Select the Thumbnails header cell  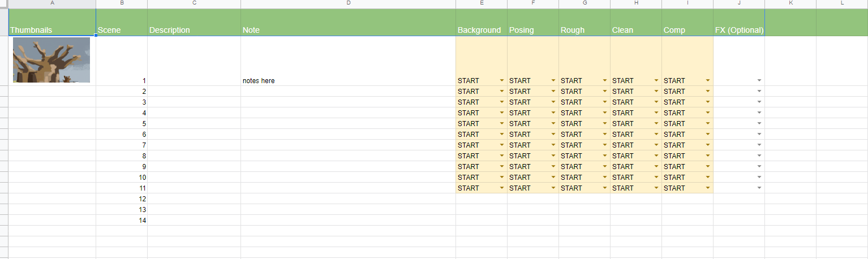point(52,23)
